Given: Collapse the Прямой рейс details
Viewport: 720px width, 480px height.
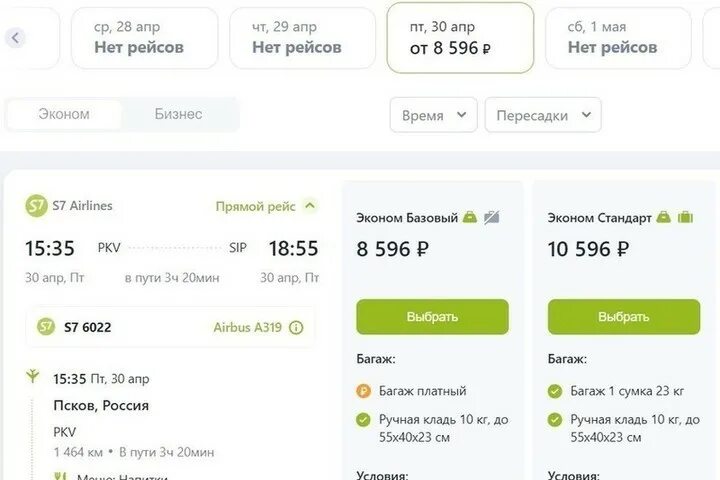Looking at the screenshot, I should (x=310, y=206).
